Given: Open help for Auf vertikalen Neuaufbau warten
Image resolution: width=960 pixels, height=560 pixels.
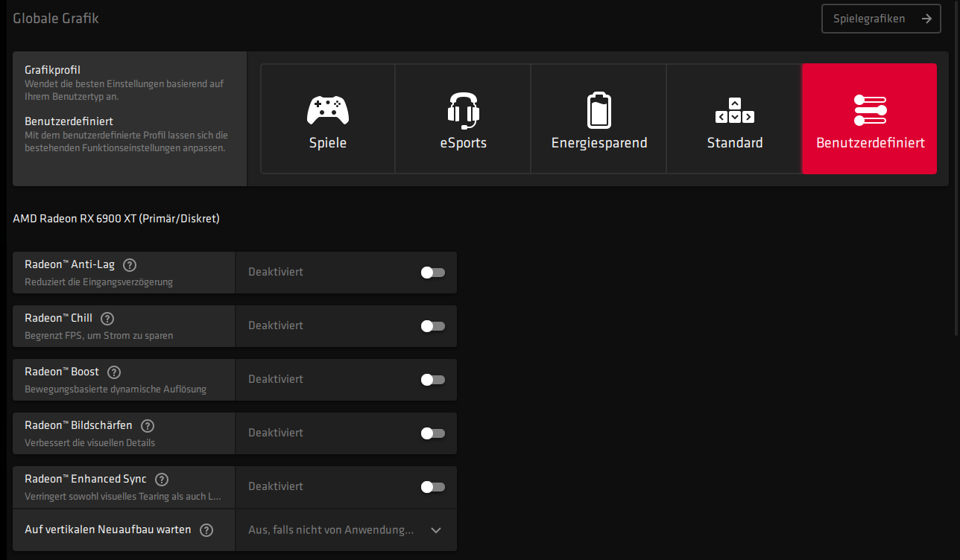Looking at the screenshot, I should click(x=206, y=530).
